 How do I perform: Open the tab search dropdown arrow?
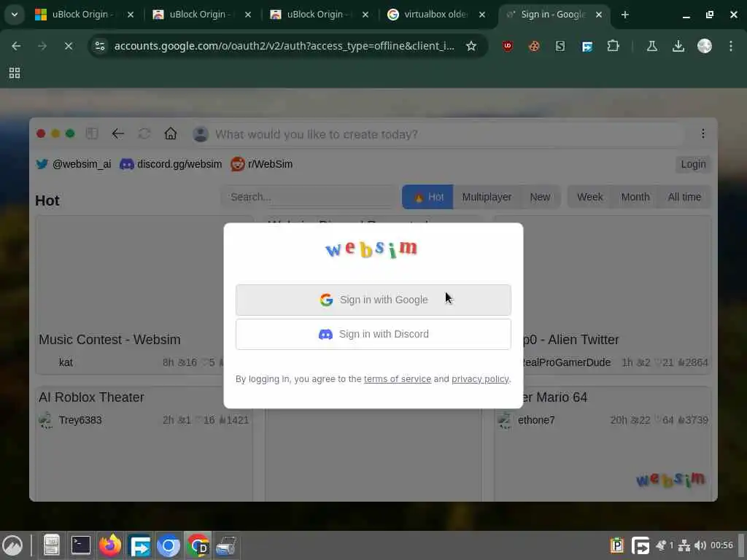[x=15, y=15]
